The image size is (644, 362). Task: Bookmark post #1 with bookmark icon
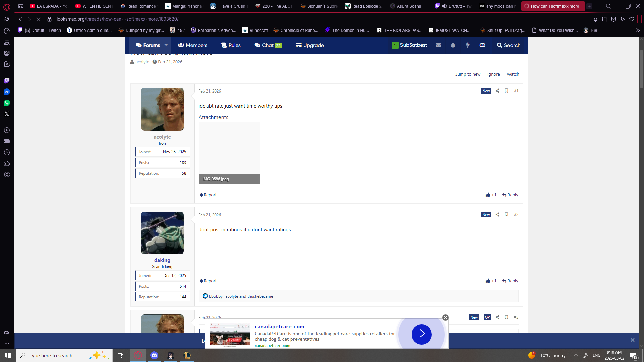point(506,91)
